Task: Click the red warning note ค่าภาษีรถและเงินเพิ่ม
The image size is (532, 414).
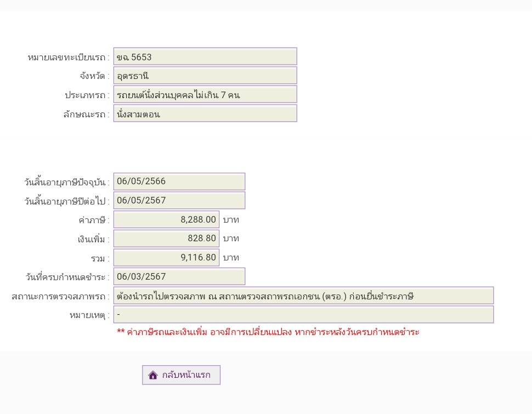Action: pos(268,332)
